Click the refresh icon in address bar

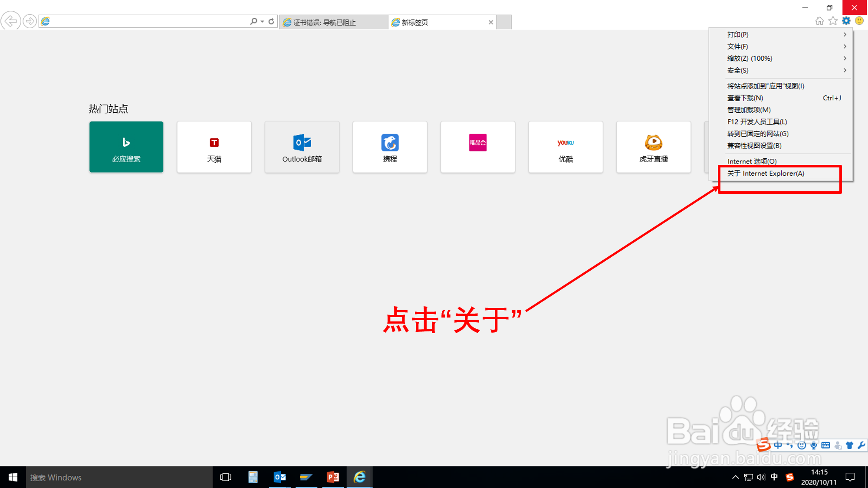(x=271, y=21)
